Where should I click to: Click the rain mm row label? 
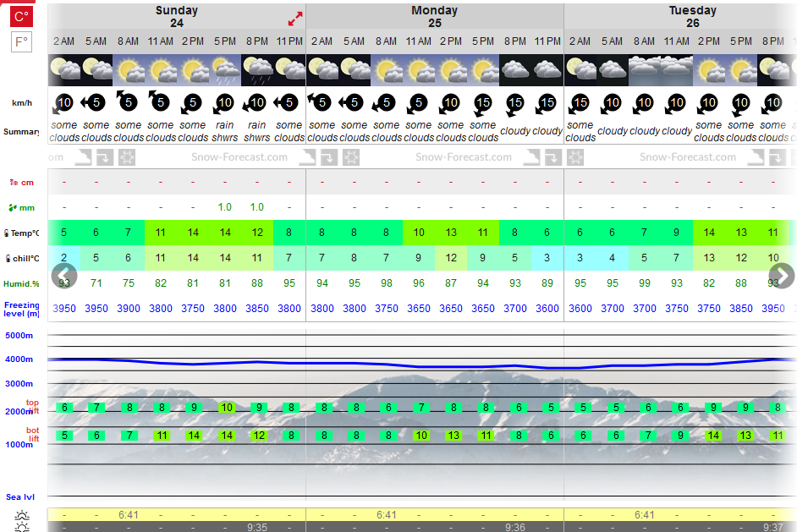coord(21,207)
